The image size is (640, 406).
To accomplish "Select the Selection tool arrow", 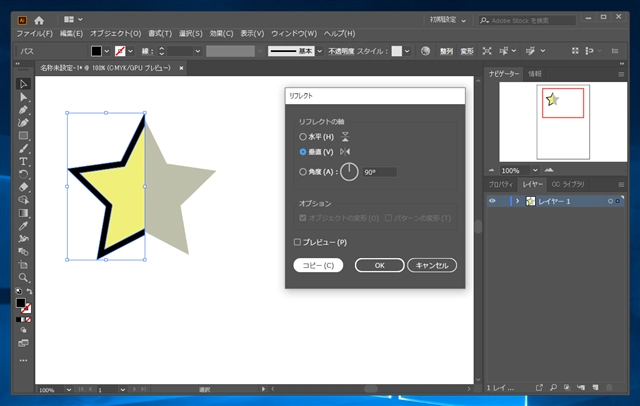I will (23, 84).
